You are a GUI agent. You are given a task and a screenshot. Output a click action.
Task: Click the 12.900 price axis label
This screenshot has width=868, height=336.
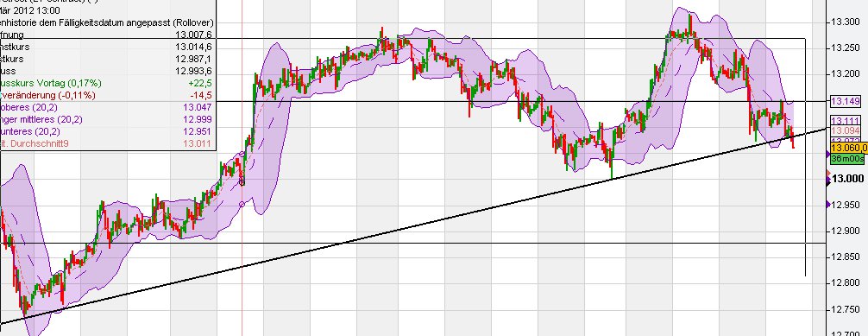click(845, 231)
